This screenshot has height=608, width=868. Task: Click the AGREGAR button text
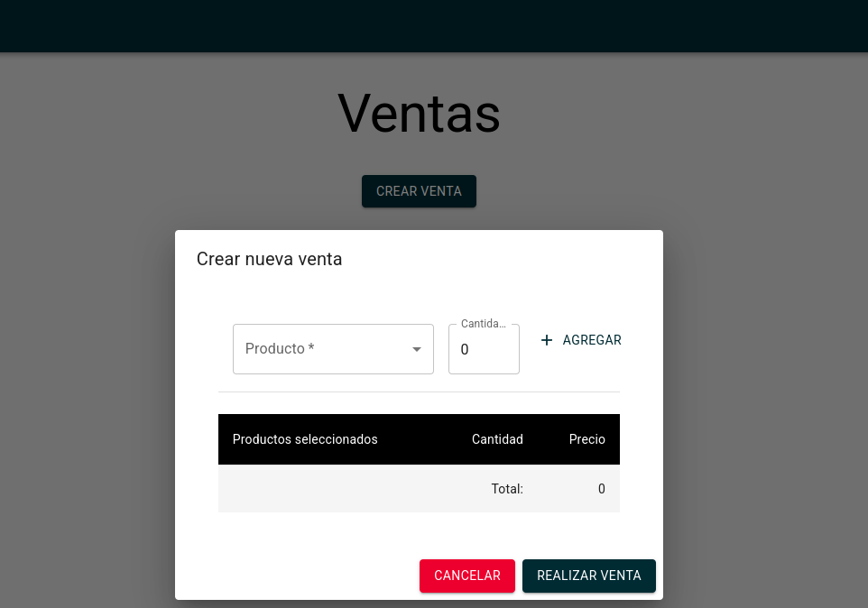pos(592,340)
